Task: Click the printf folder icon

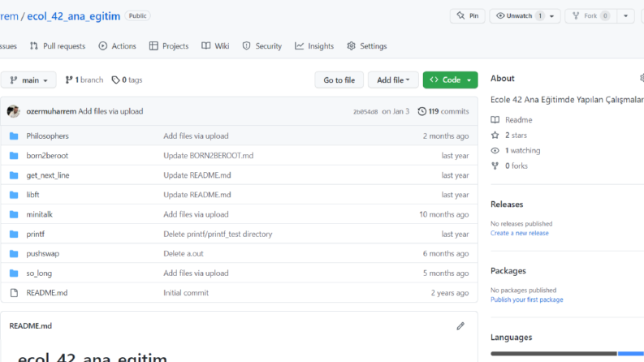Action: click(14, 234)
